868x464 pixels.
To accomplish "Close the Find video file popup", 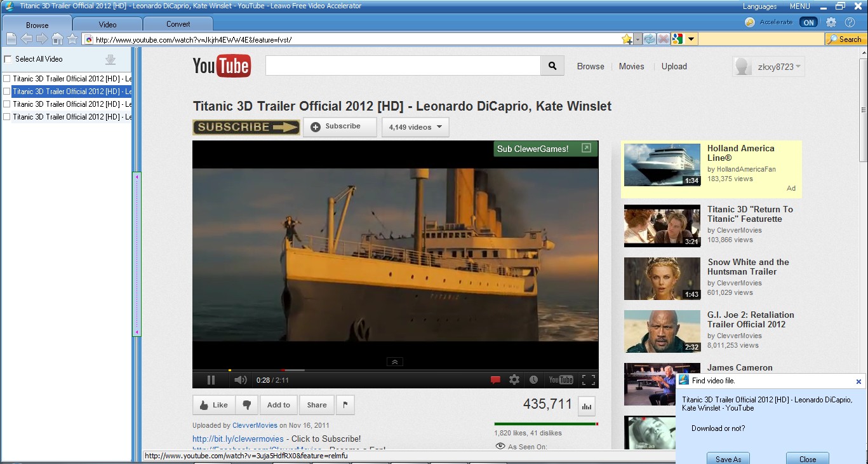I will pos(858,381).
